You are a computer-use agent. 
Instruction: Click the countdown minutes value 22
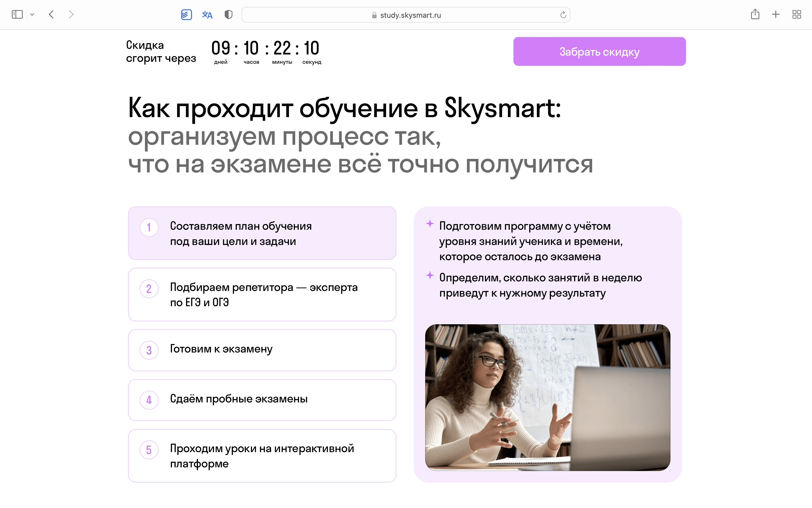282,48
